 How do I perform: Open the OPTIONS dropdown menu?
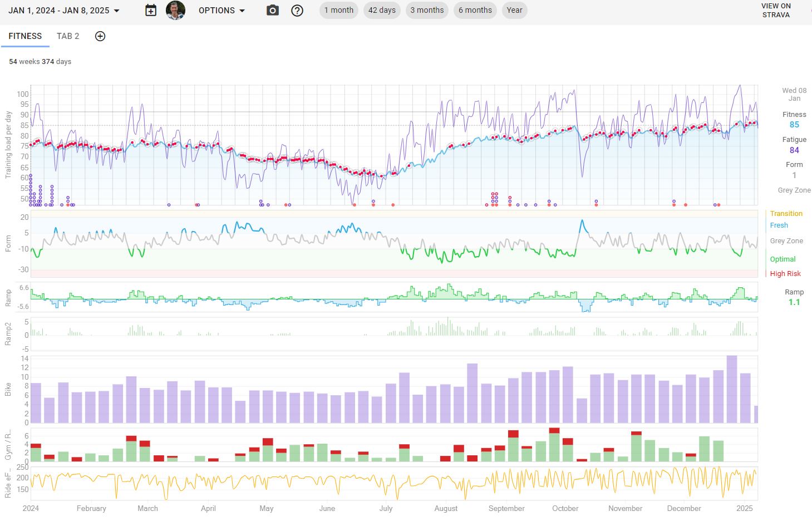pyautogui.click(x=222, y=11)
